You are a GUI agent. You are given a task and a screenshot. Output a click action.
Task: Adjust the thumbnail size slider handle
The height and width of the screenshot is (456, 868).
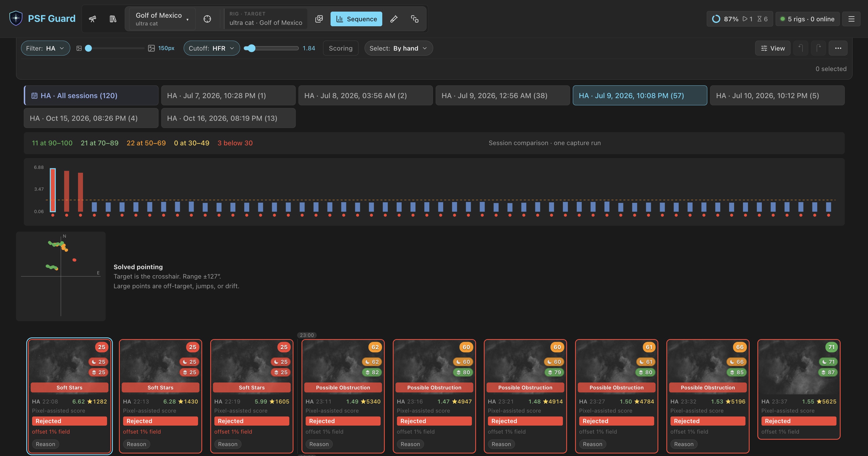88,48
